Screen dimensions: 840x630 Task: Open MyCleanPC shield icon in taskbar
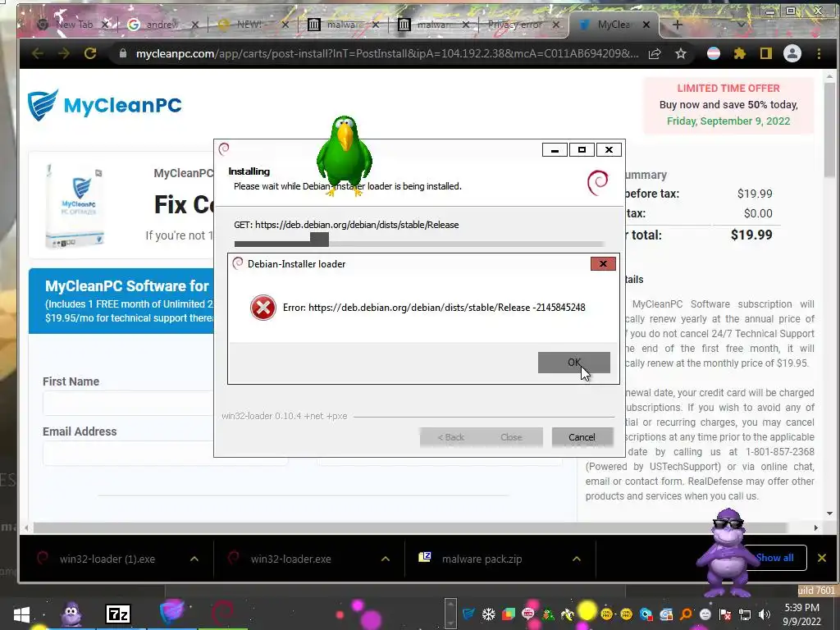172,613
